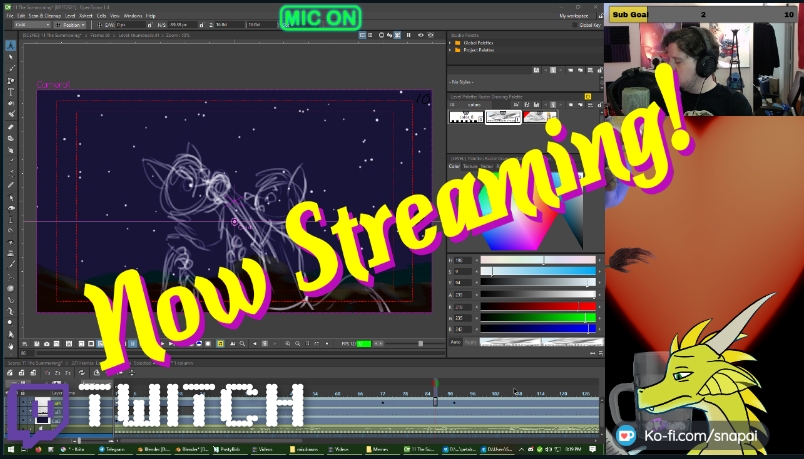The height and width of the screenshot is (459, 804).
Task: Toggle the Freeze (pause) viewer button
Action: coord(409,35)
